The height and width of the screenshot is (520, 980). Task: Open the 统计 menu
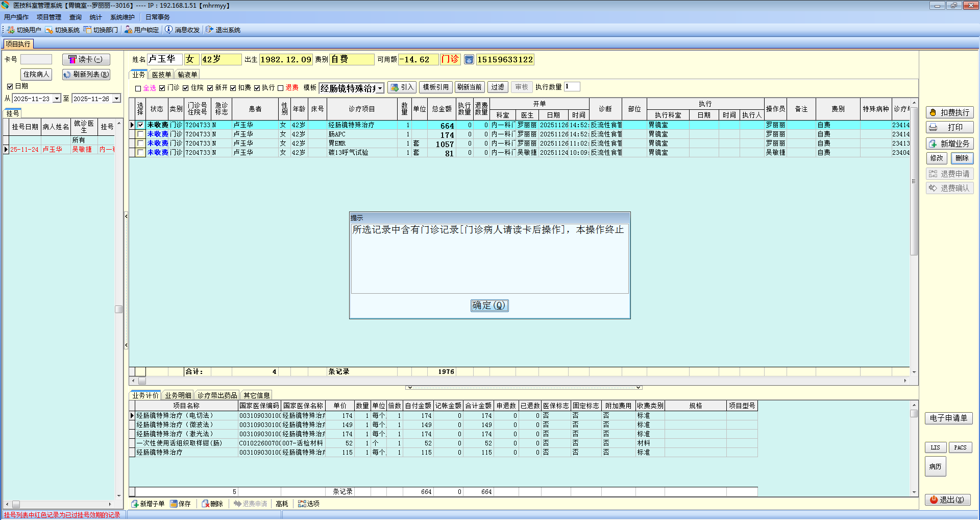coord(95,17)
